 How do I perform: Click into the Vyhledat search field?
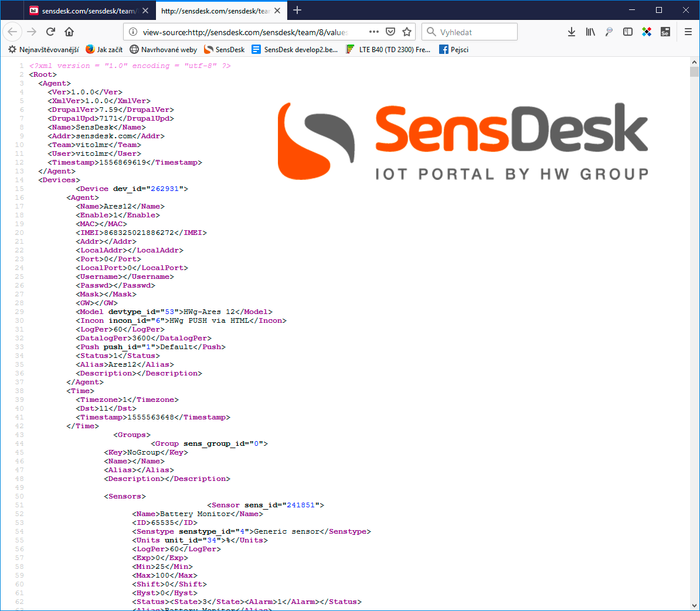[x=470, y=32]
